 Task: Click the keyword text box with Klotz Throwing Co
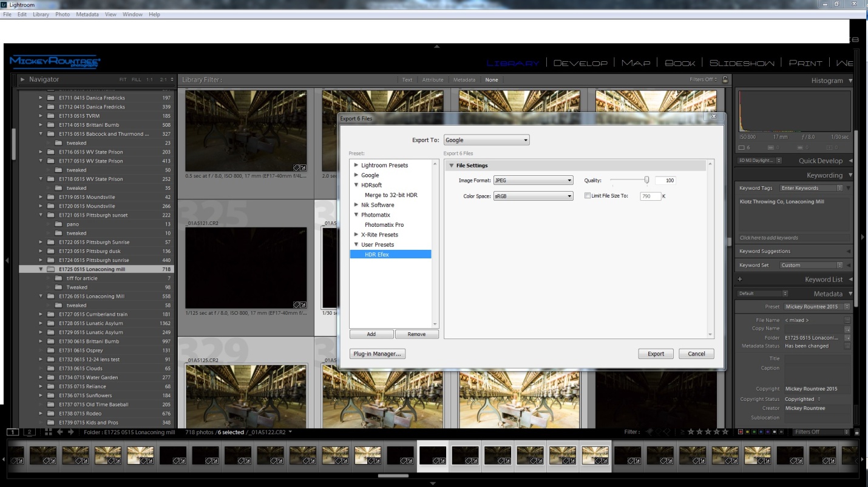pyautogui.click(x=794, y=214)
